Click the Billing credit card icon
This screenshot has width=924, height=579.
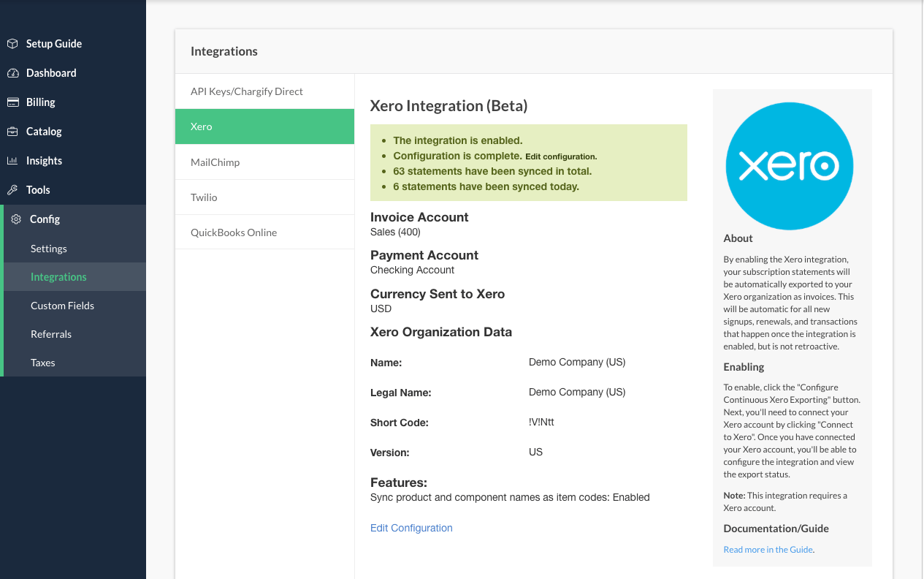pos(12,102)
